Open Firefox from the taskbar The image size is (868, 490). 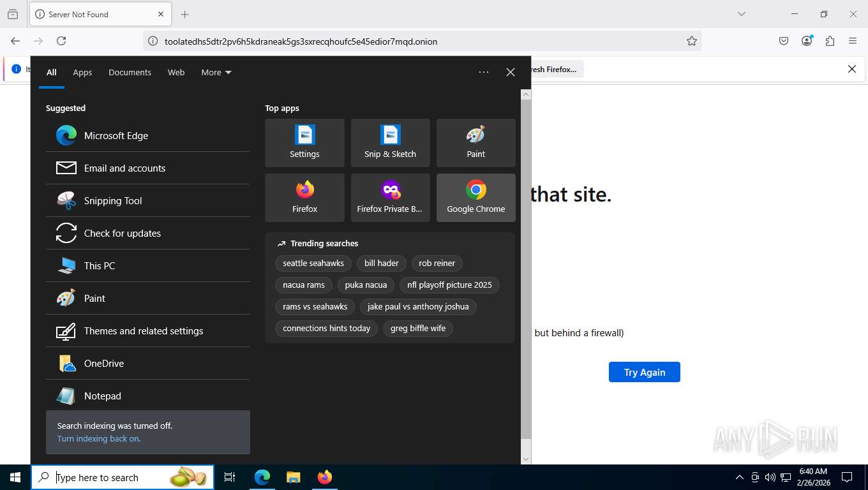click(325, 477)
